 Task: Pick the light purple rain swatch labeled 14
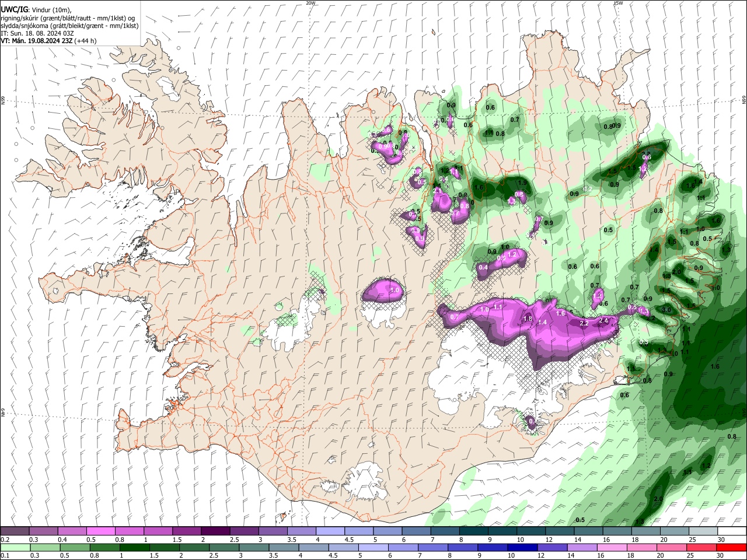pyautogui.click(x=582, y=547)
